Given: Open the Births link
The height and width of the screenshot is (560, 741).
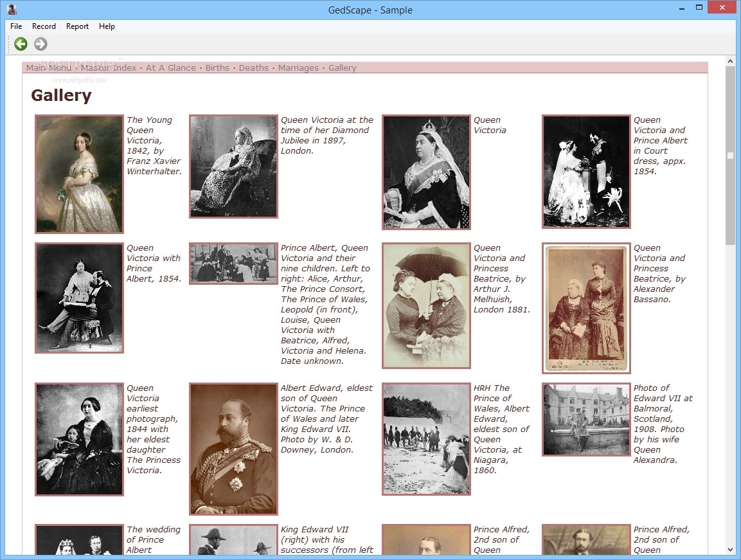Looking at the screenshot, I should pos(217,68).
